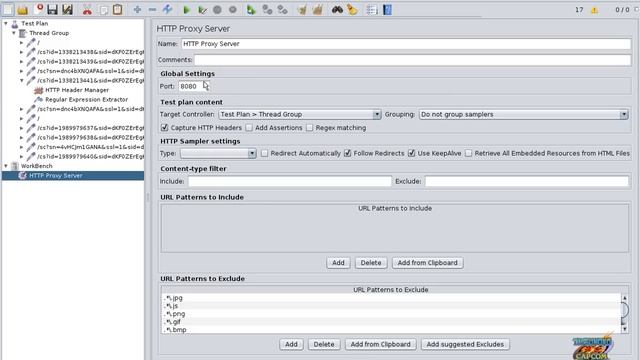Toggle the Use KeepAlive checkbox
640x360 pixels.
tap(411, 153)
